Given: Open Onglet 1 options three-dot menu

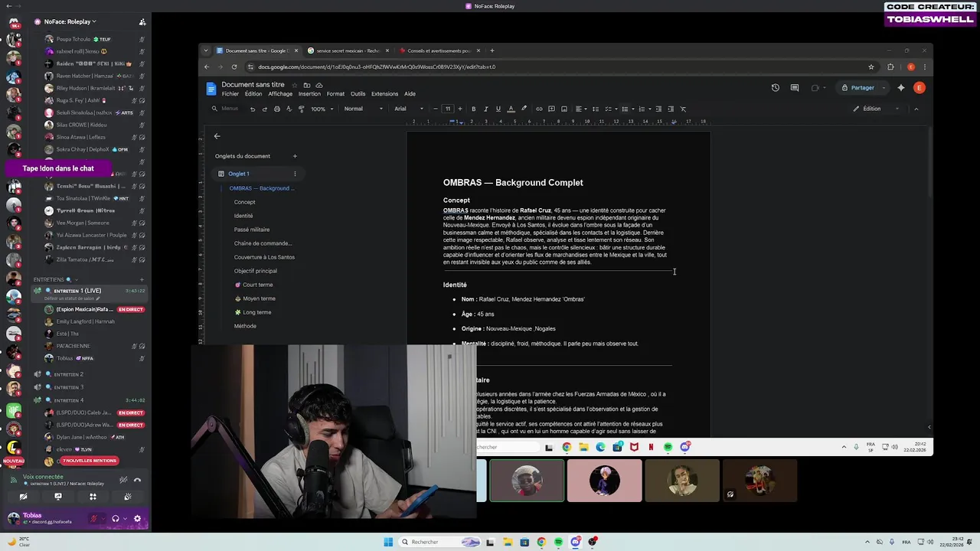Looking at the screenshot, I should pyautogui.click(x=295, y=174).
